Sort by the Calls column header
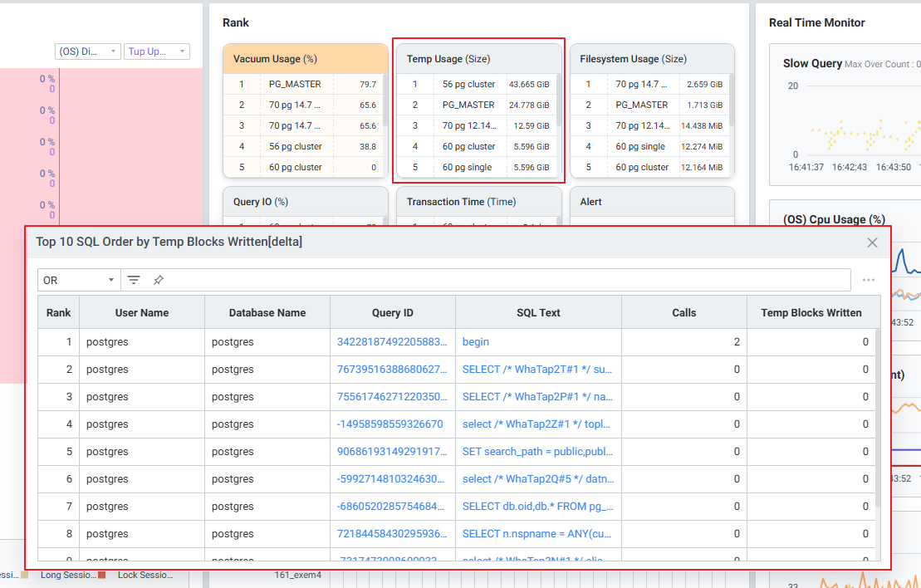Viewport: 921px width, 588px height. pos(683,313)
